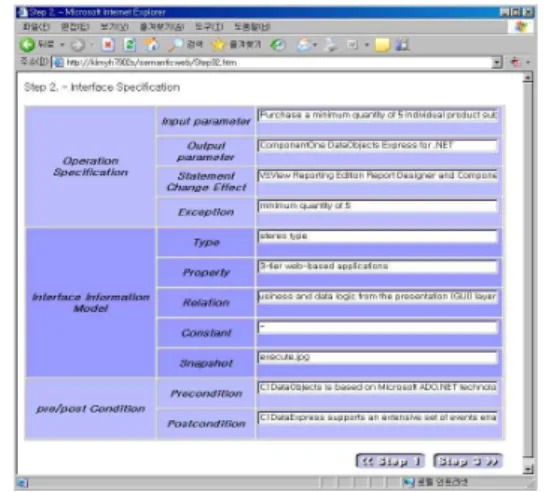Click the Statement Change Effect text field
Viewport: 545px width, 492px height.
click(377, 176)
